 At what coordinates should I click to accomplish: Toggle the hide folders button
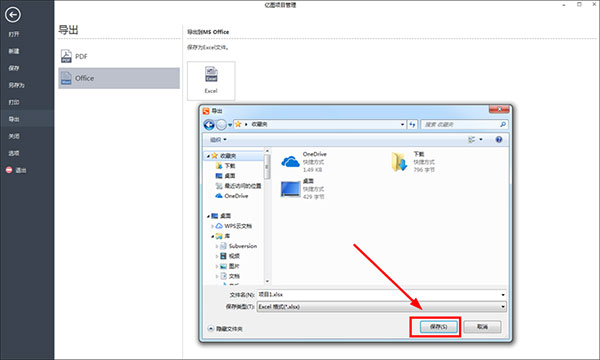pos(225,329)
